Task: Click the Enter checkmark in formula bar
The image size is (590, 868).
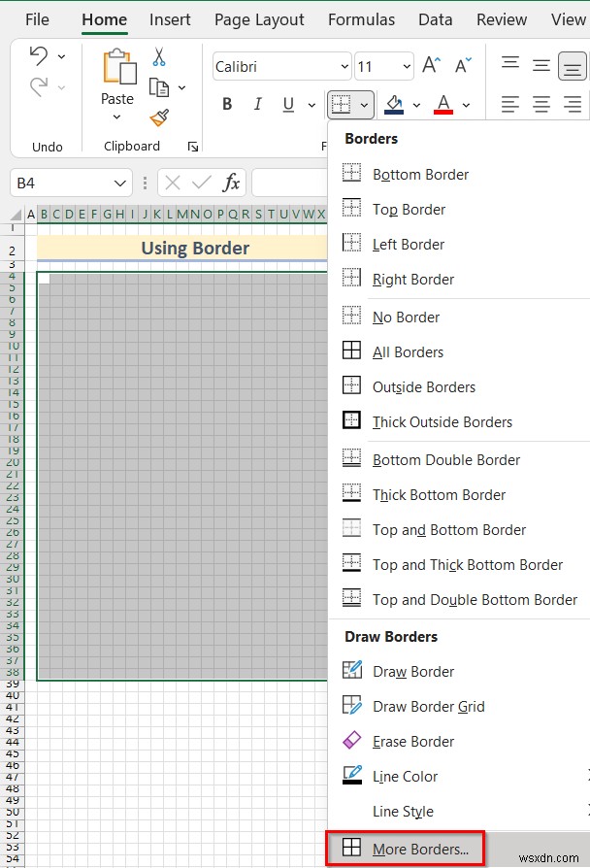Action: 202,183
